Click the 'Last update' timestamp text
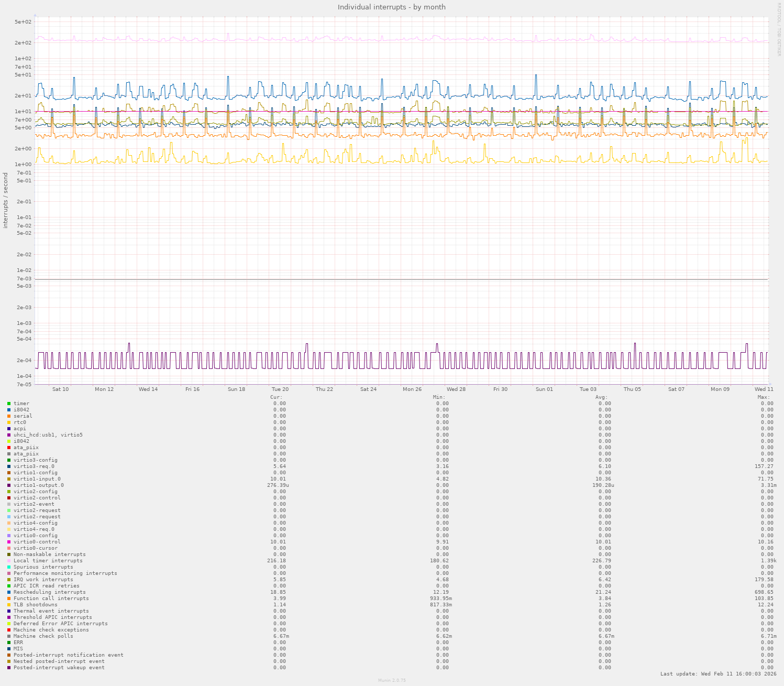This screenshot has width=784, height=686. coord(718,674)
